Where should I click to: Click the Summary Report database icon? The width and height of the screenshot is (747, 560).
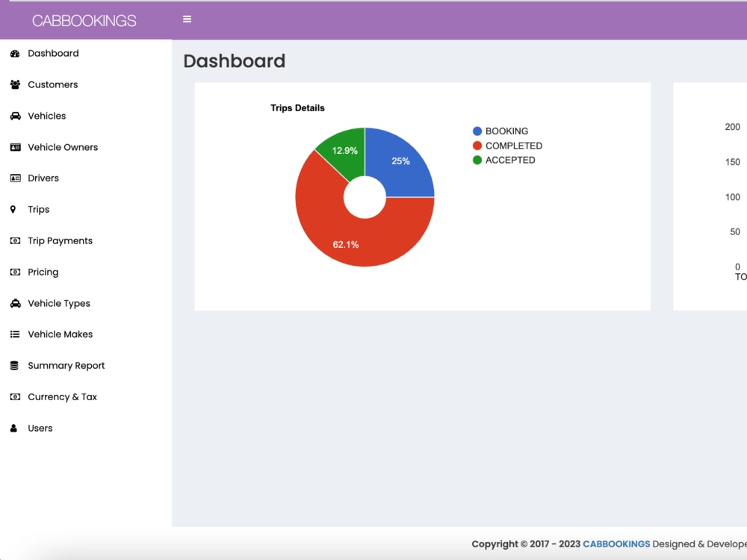pos(14,366)
